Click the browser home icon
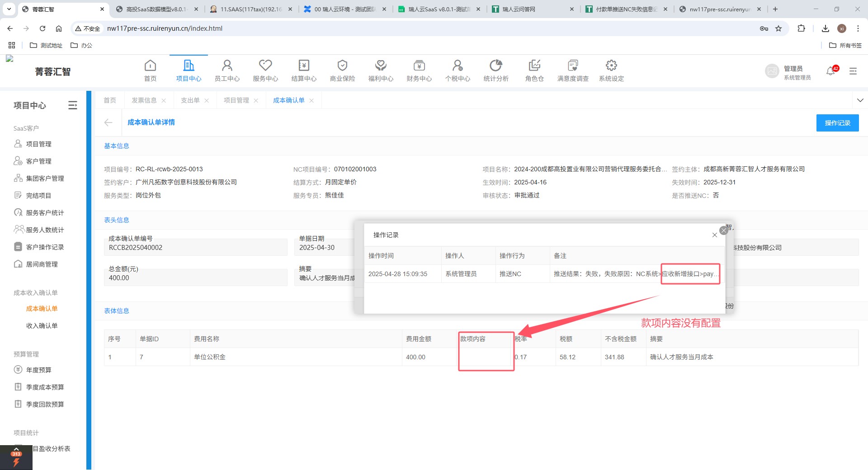 [x=59, y=28]
